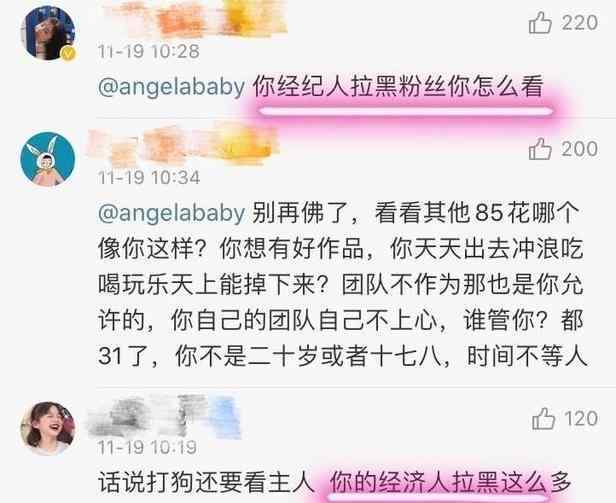The width and height of the screenshot is (616, 503).
Task: Open the blurred username of third commenter
Action: click(x=165, y=417)
